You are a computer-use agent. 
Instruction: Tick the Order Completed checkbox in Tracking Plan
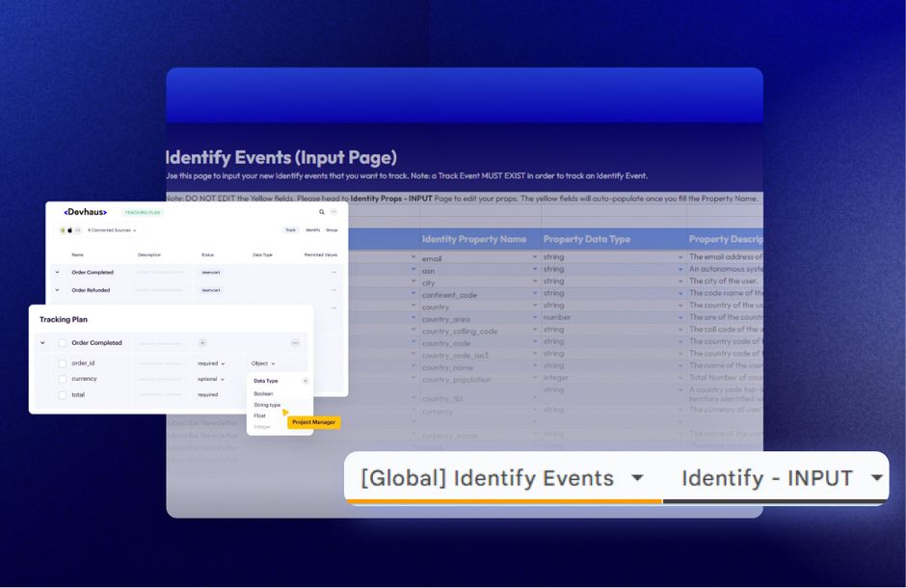tap(63, 342)
